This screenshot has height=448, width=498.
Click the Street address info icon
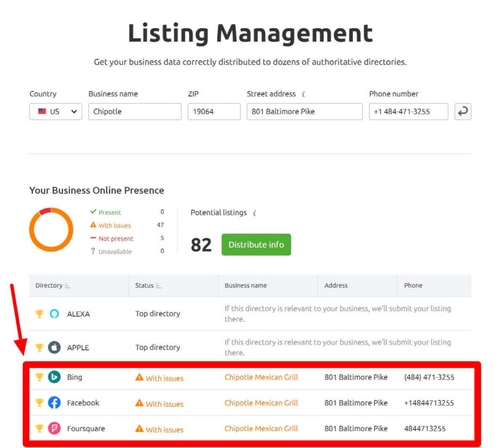(x=303, y=94)
